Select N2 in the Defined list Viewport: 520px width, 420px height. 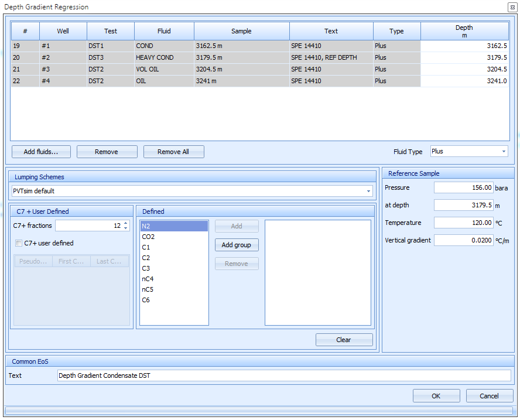coord(174,226)
